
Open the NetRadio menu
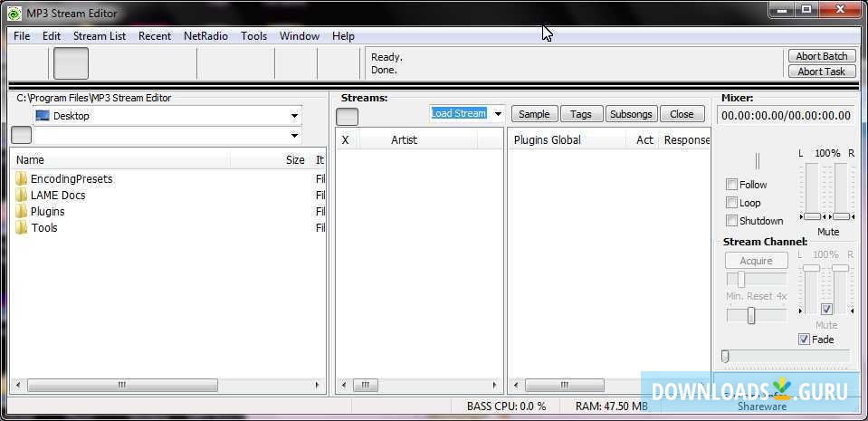tap(206, 36)
